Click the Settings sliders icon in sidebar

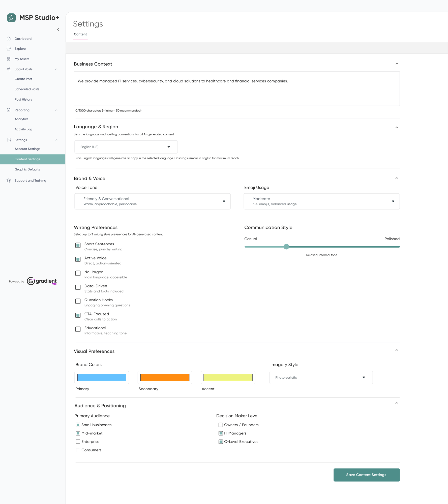point(9,140)
